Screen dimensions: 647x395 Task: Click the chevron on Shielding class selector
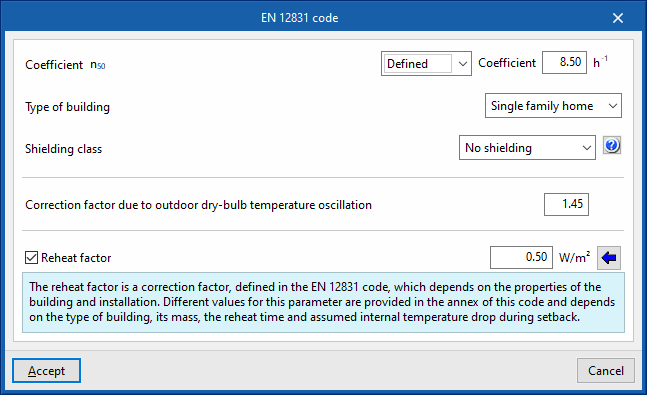tap(587, 148)
